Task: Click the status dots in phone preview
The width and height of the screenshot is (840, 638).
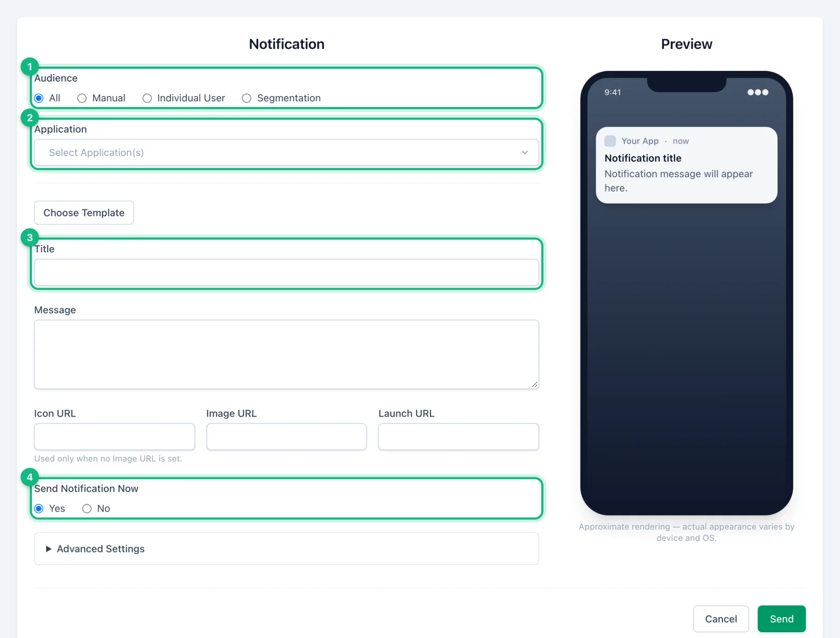Action: tap(758, 92)
